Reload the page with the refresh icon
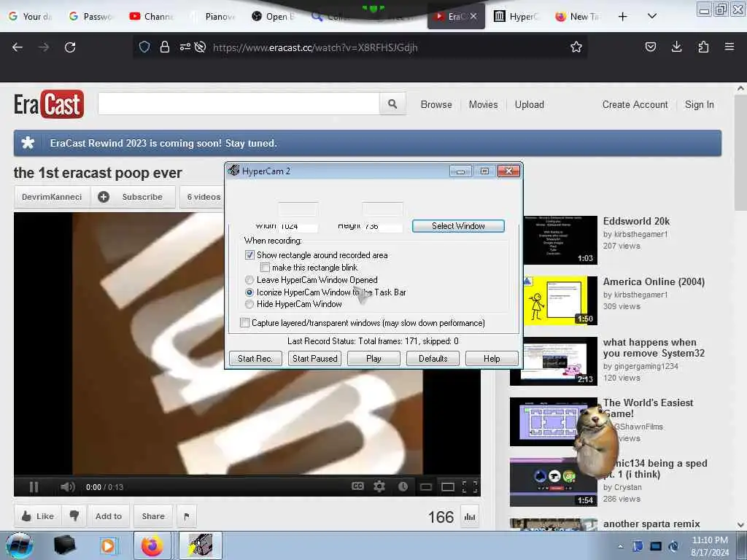Image resolution: width=747 pixels, height=560 pixels. click(70, 47)
